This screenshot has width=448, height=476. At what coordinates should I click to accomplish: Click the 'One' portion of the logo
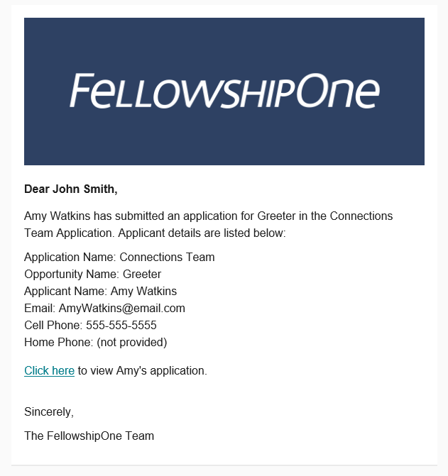(338, 91)
